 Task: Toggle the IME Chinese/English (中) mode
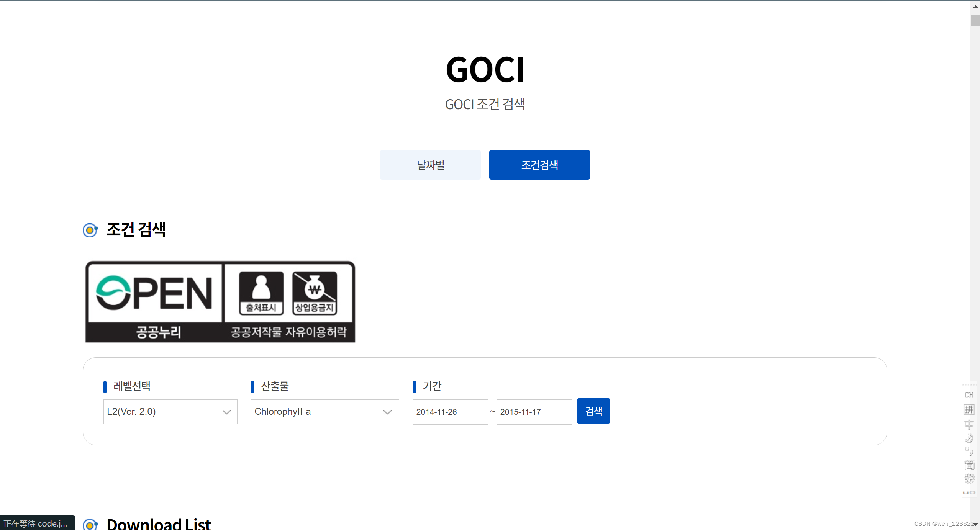969,424
